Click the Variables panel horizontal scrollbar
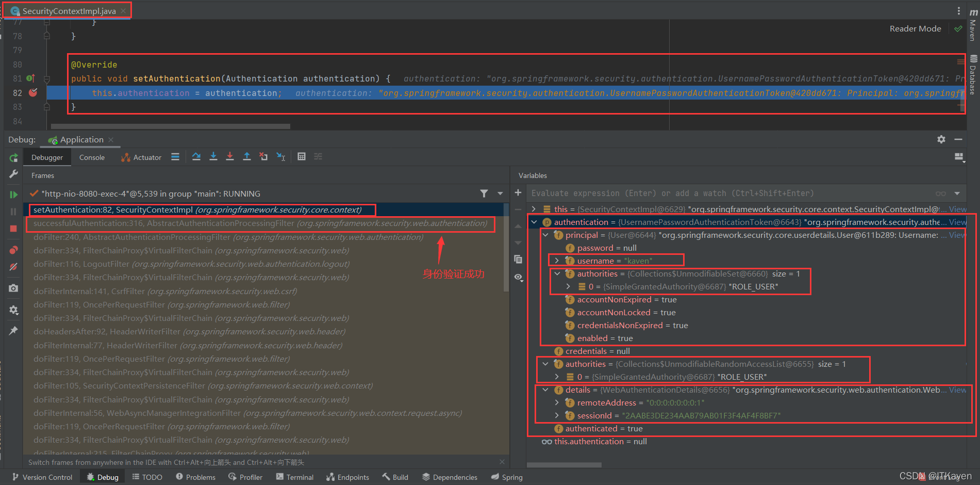This screenshot has height=485, width=980. point(564,464)
